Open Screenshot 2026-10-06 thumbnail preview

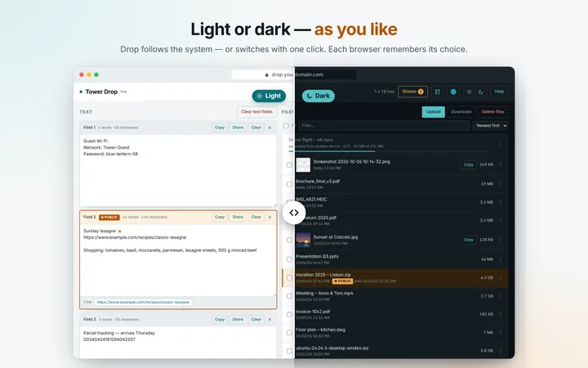[303, 165]
